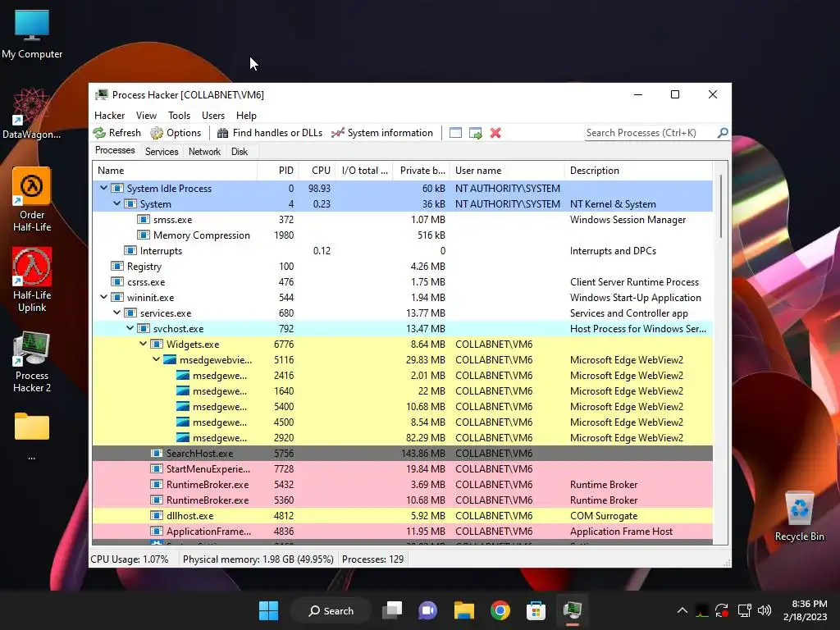Click the Search Processes input field

[650, 132]
